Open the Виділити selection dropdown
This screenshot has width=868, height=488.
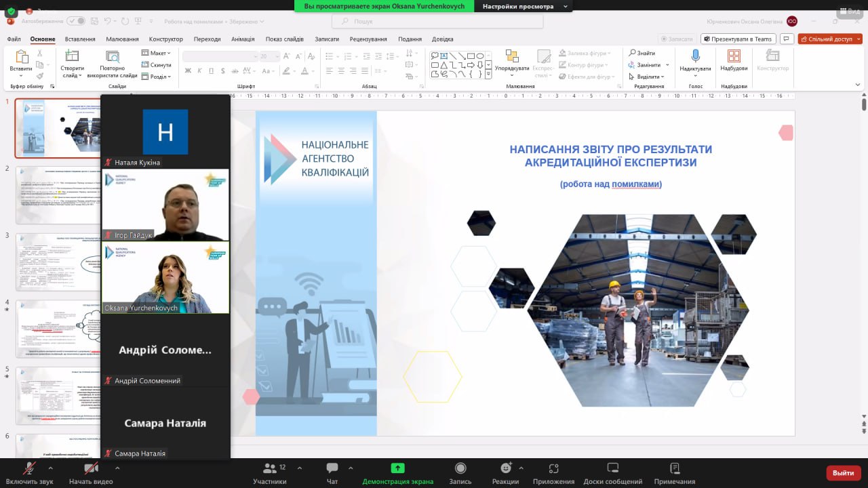tap(647, 77)
